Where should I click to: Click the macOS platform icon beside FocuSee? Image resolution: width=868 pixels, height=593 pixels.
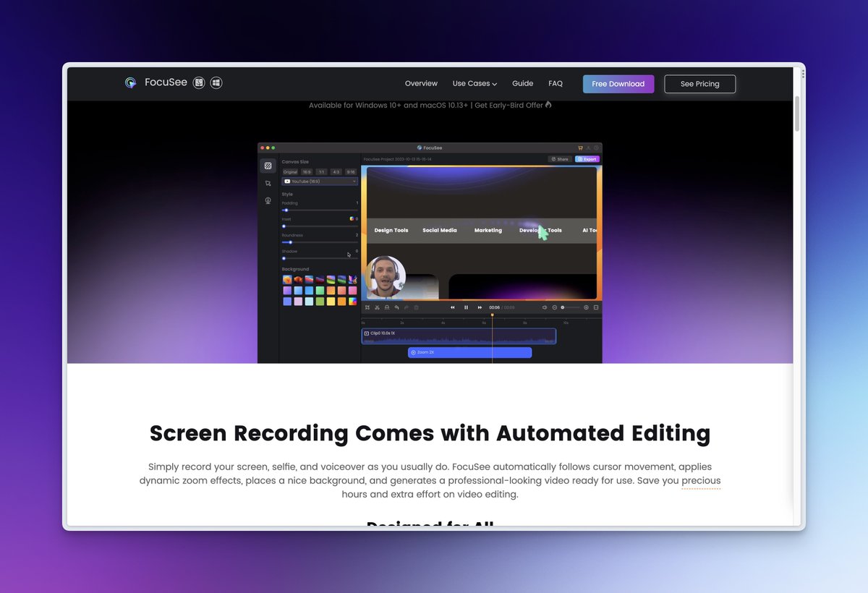[200, 83]
